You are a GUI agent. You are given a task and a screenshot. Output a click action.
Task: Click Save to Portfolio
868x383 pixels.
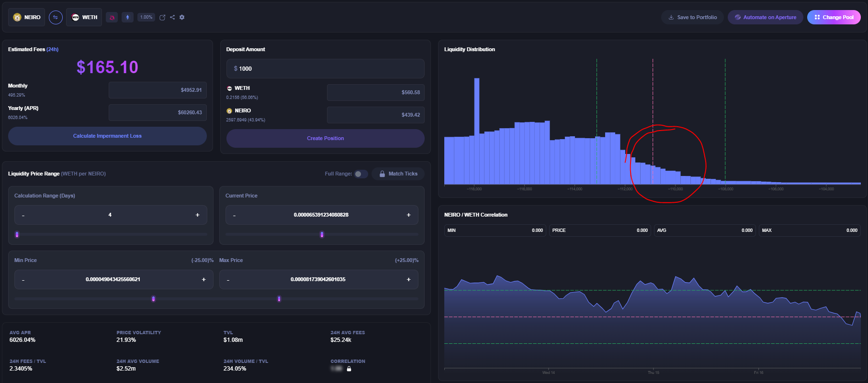[692, 17]
